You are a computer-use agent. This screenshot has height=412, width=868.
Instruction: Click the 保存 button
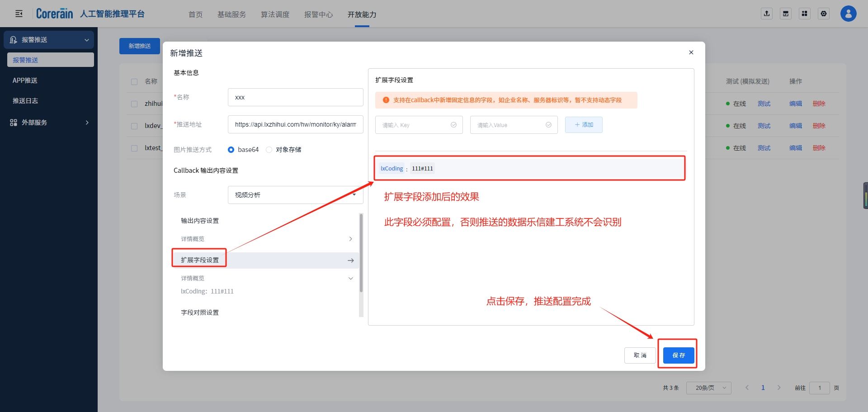pos(678,355)
